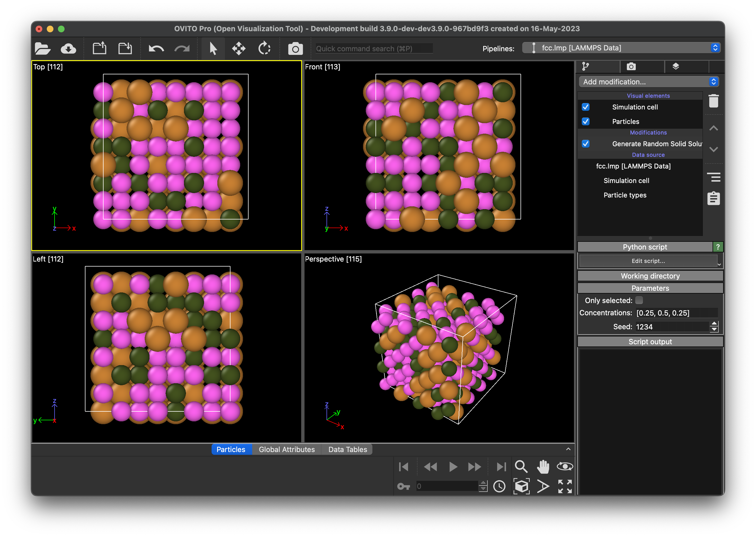This screenshot has width=756, height=537.
Task: Expand the data inspector panel chevron
Action: point(568,449)
